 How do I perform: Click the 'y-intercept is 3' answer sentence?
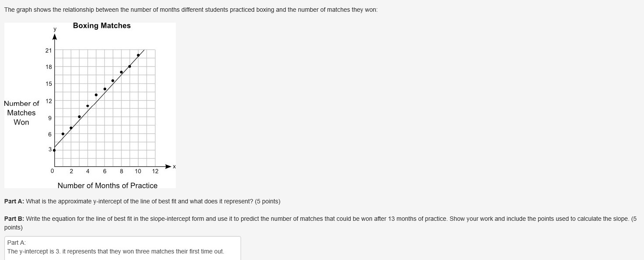(x=115, y=251)
